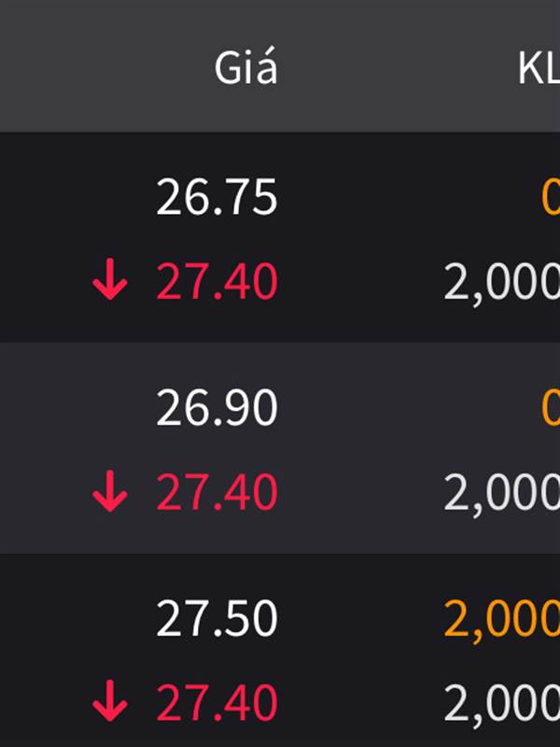Click white 2,000 volume in the second row group
The width and height of the screenshot is (560, 747).
click(502, 492)
